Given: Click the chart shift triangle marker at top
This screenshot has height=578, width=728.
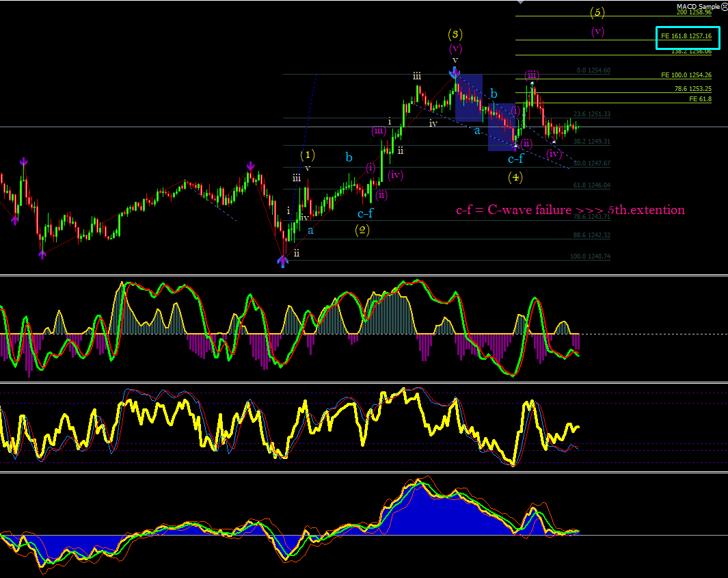Looking at the screenshot, I should pos(520,2).
